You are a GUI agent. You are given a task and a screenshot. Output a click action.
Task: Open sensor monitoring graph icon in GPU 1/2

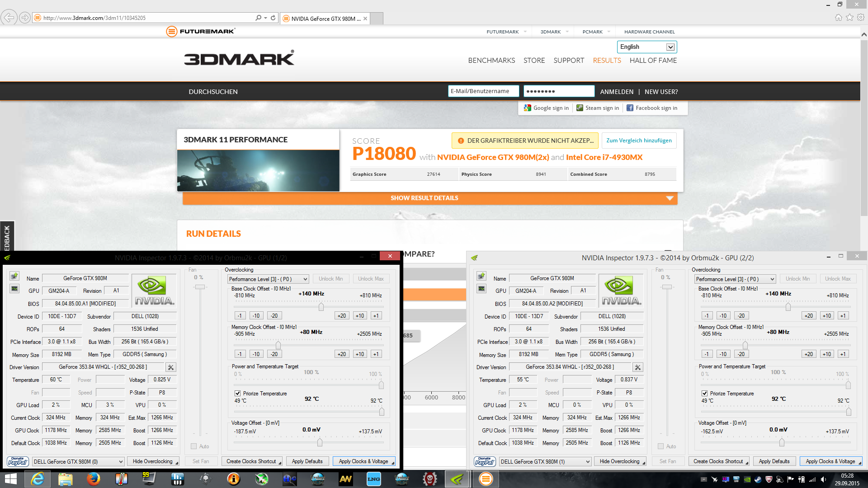[x=14, y=288]
